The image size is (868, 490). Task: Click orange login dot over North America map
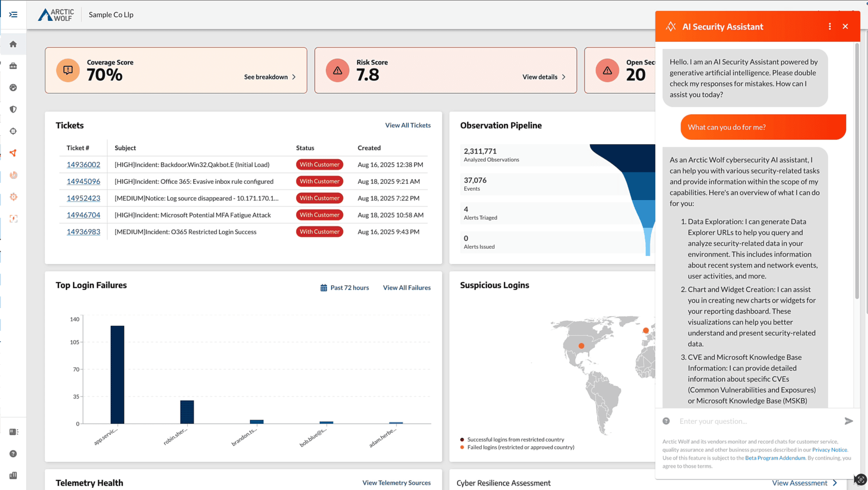pos(581,346)
